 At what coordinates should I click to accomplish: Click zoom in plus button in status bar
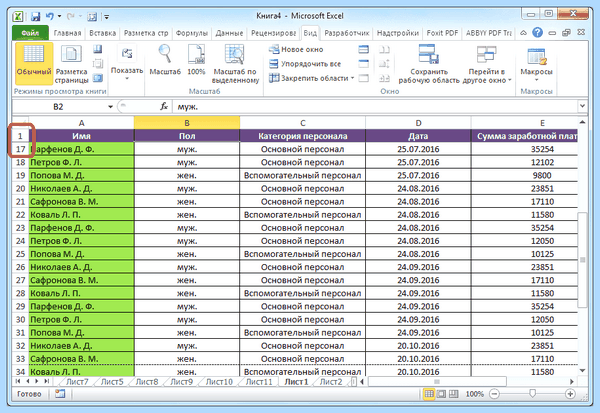[570, 394]
